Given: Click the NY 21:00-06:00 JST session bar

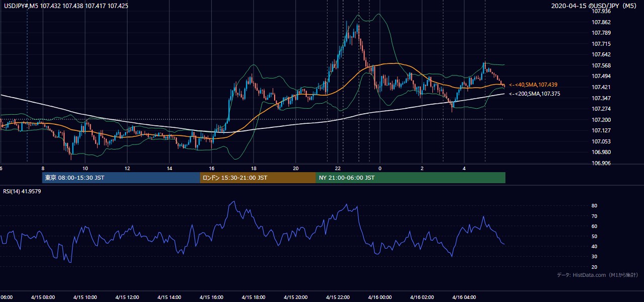Looking at the screenshot, I should pos(410,178).
